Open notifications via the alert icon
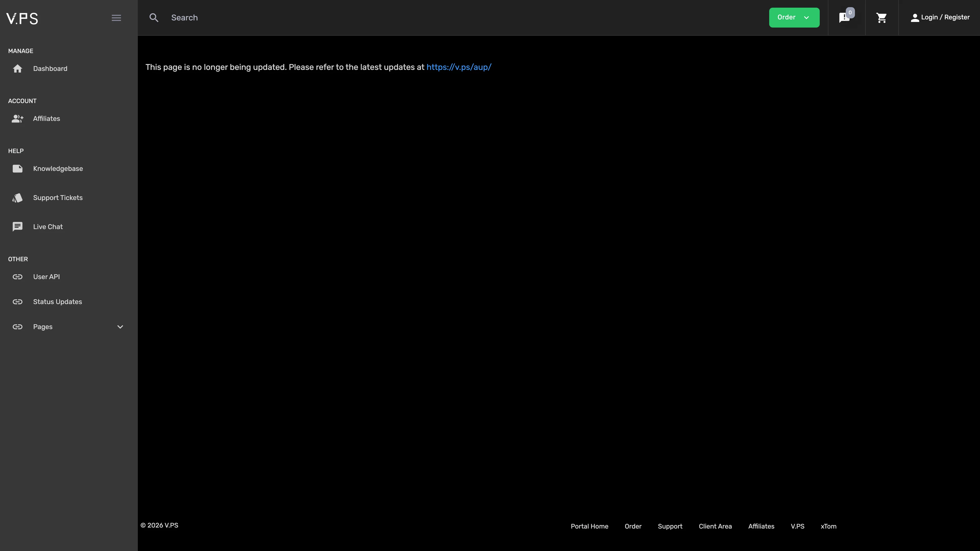The width and height of the screenshot is (980, 551). click(x=845, y=18)
